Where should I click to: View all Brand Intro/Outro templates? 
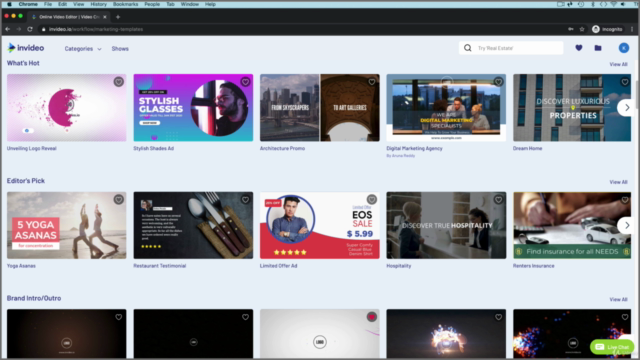pyautogui.click(x=618, y=299)
